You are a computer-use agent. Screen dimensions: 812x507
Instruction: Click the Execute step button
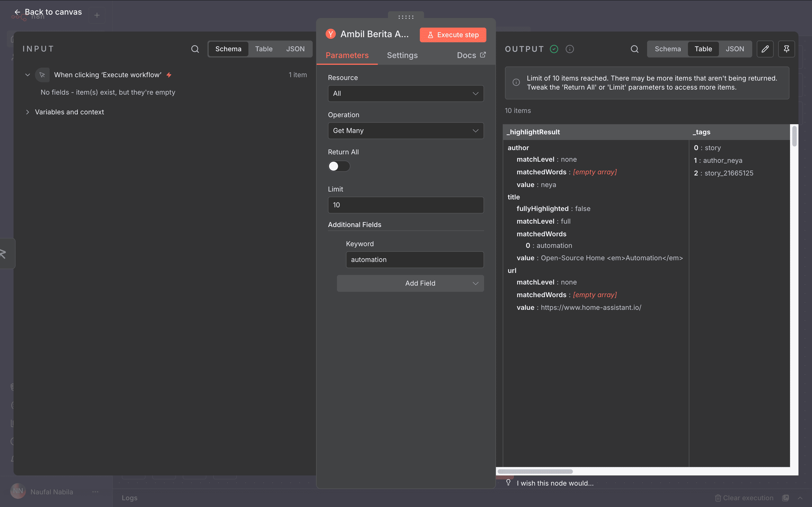pos(453,35)
